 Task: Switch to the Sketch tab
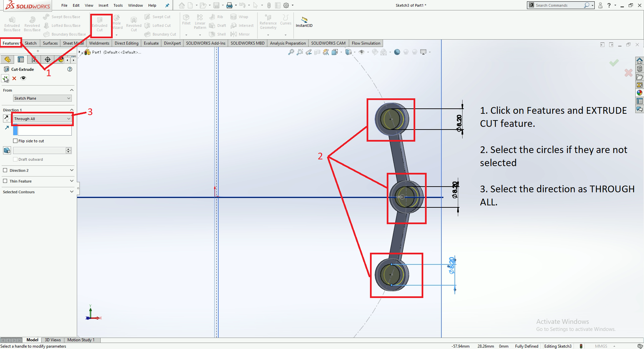pyautogui.click(x=31, y=43)
